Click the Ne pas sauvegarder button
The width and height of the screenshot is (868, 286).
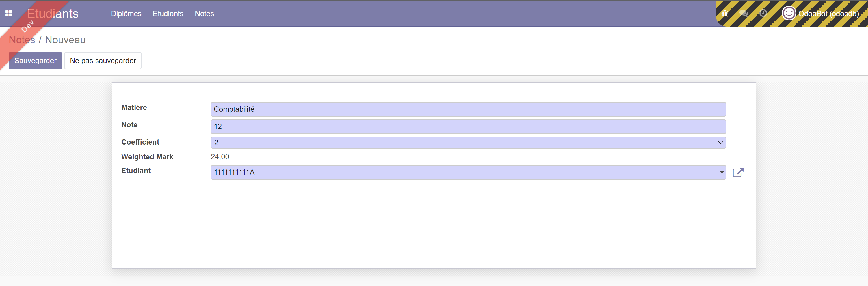[103, 61]
